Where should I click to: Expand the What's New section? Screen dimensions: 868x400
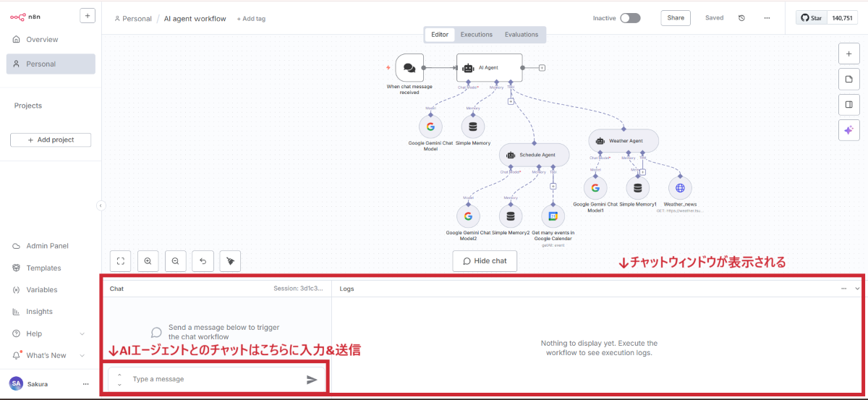pyautogui.click(x=82, y=356)
